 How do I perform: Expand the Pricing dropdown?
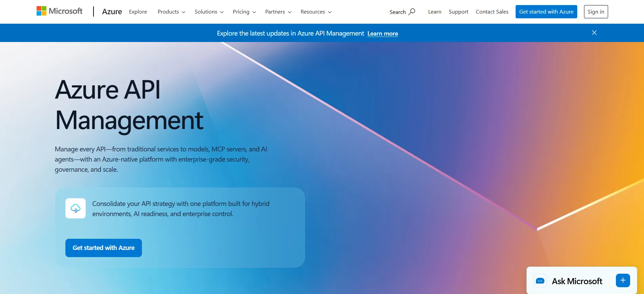(x=244, y=12)
